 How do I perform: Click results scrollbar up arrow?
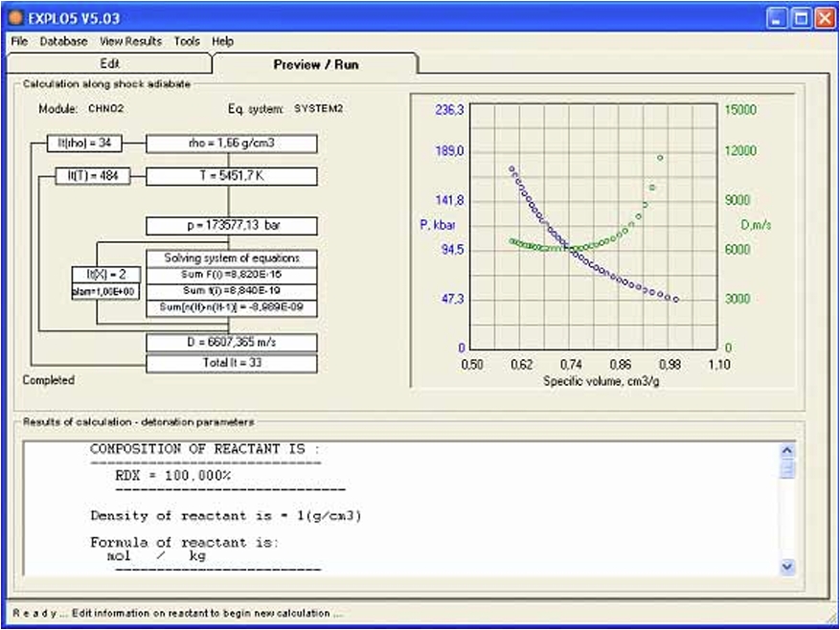[787, 451]
